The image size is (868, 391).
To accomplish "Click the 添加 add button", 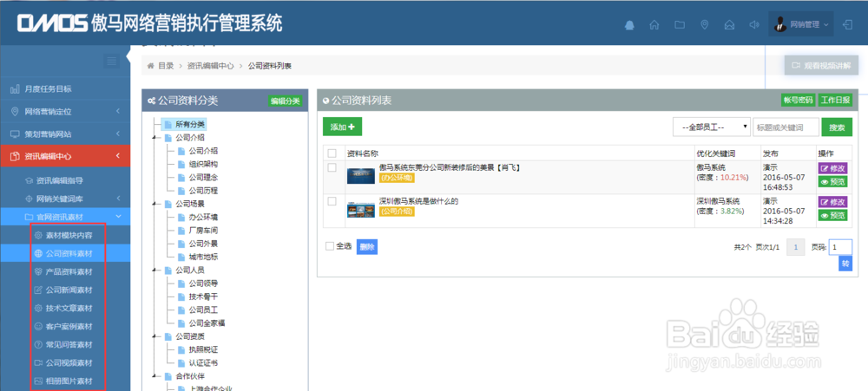I will pyautogui.click(x=342, y=127).
